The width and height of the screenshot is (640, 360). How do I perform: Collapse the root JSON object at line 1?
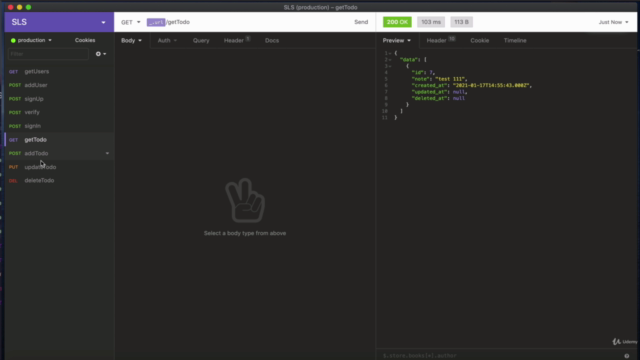pos(390,53)
